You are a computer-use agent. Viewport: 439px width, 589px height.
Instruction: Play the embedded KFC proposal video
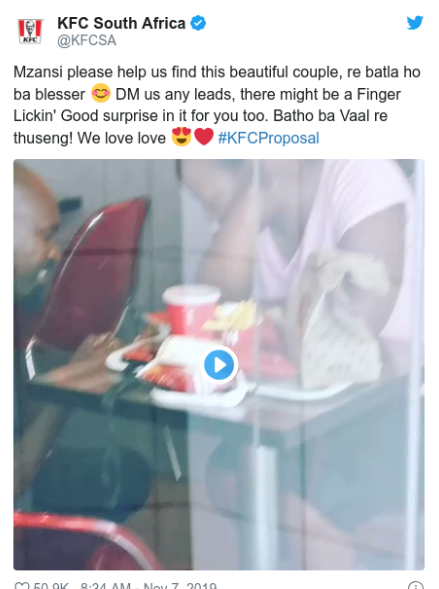(x=219, y=365)
